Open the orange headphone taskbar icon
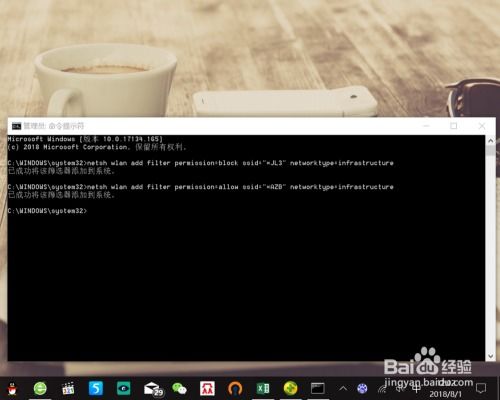 click(235, 389)
